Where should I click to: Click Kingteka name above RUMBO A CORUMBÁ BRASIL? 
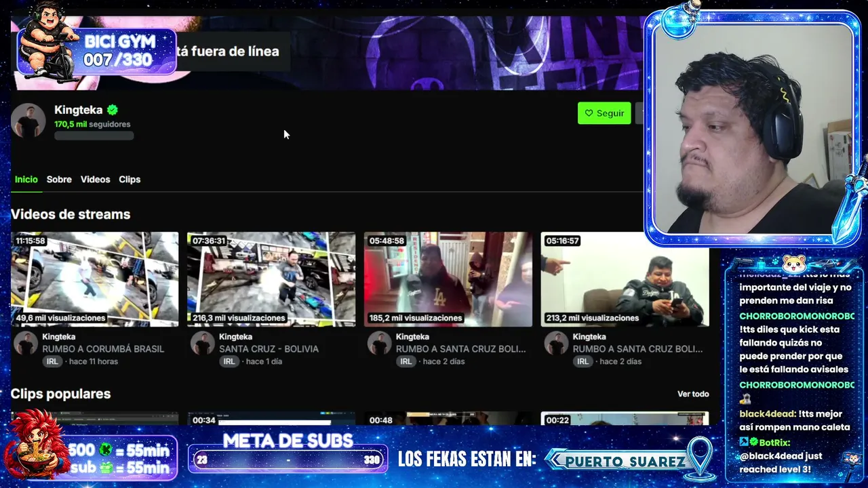click(x=59, y=337)
